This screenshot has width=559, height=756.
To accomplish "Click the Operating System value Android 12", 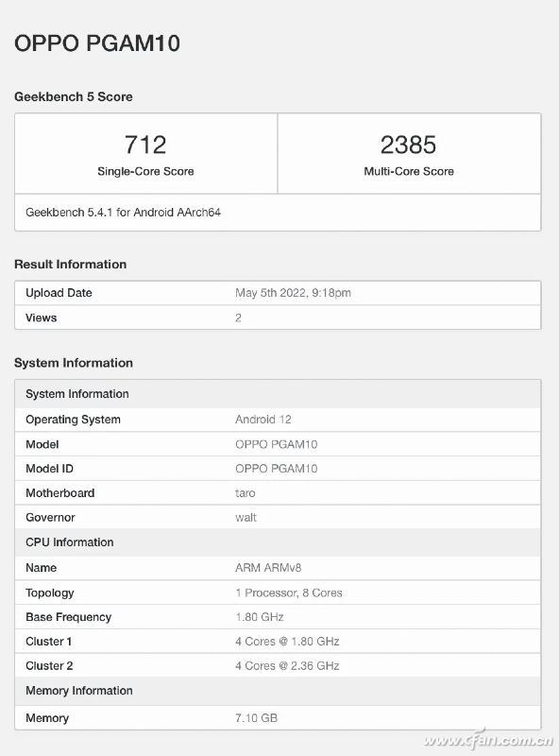I will tap(263, 420).
